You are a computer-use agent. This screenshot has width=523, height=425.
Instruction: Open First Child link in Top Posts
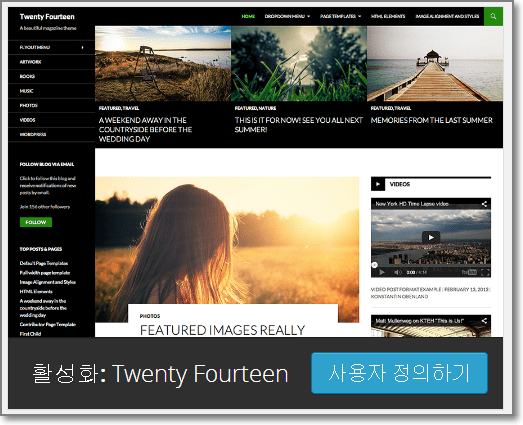[30, 334]
